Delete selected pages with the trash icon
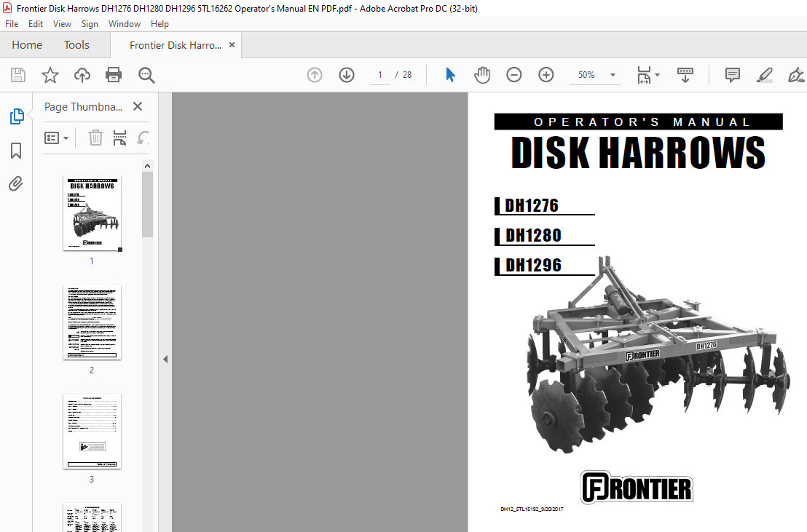Screen dimensions: 807x532 [x=95, y=138]
